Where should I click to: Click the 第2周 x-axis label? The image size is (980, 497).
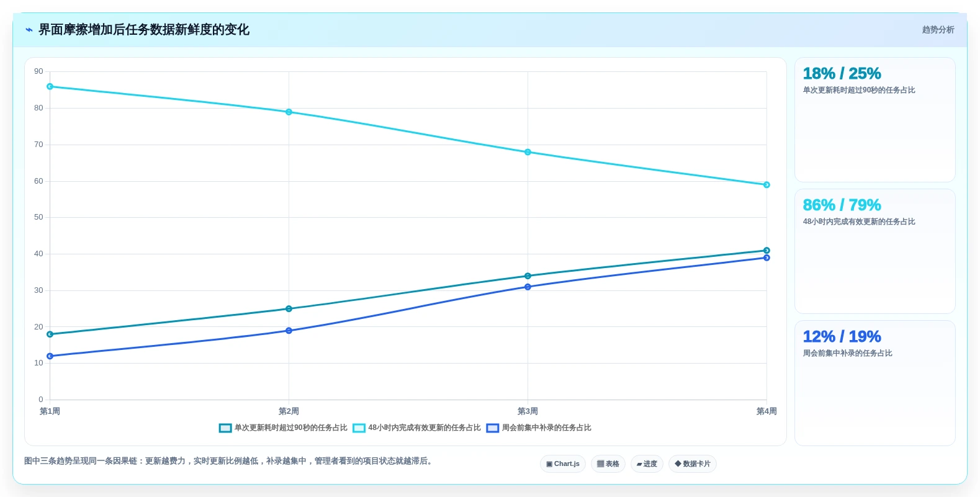289,411
